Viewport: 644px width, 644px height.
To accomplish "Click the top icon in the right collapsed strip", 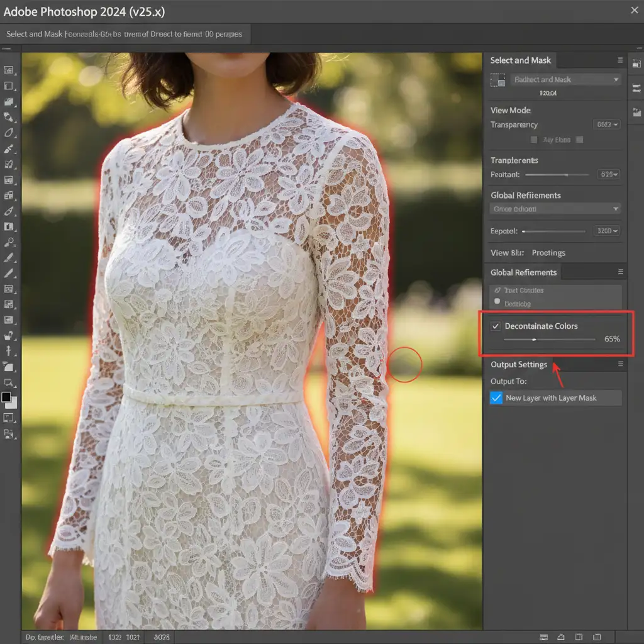I will (636, 64).
